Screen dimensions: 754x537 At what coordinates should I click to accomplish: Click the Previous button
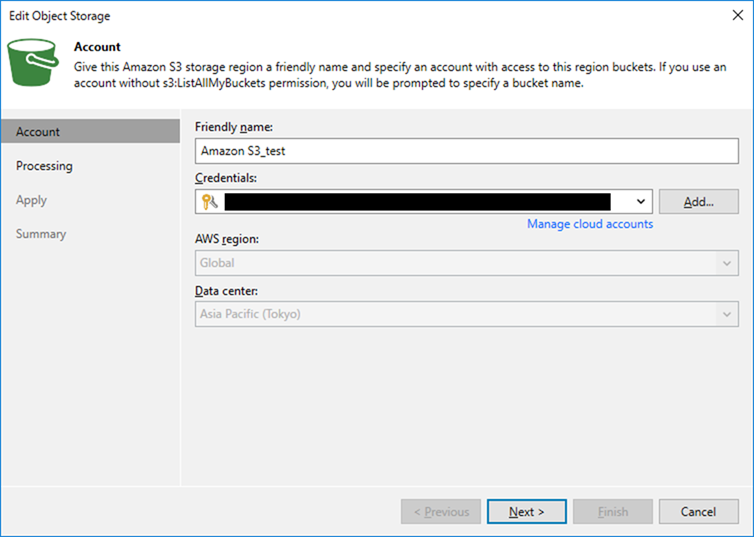[x=441, y=512]
